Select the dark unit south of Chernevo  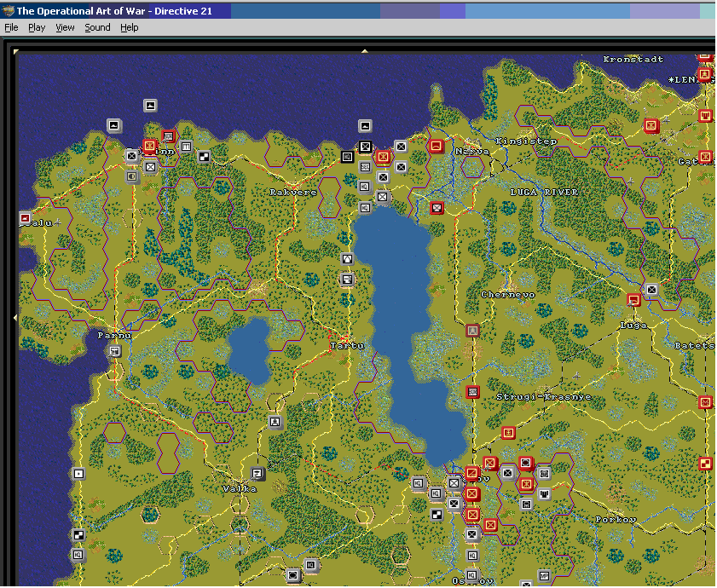coord(472,330)
